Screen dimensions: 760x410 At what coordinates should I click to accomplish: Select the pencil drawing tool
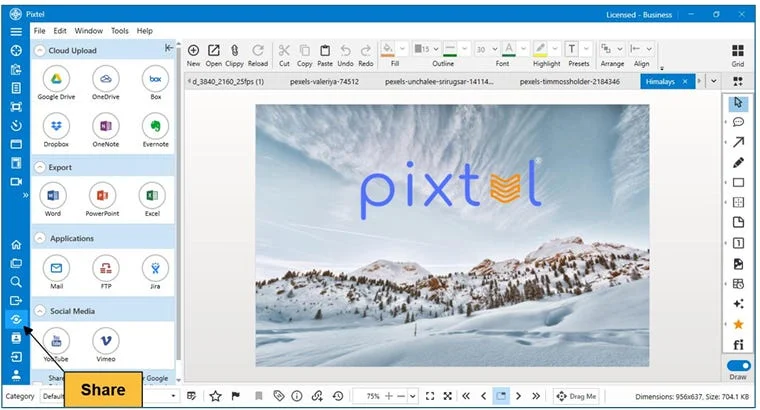point(738,162)
